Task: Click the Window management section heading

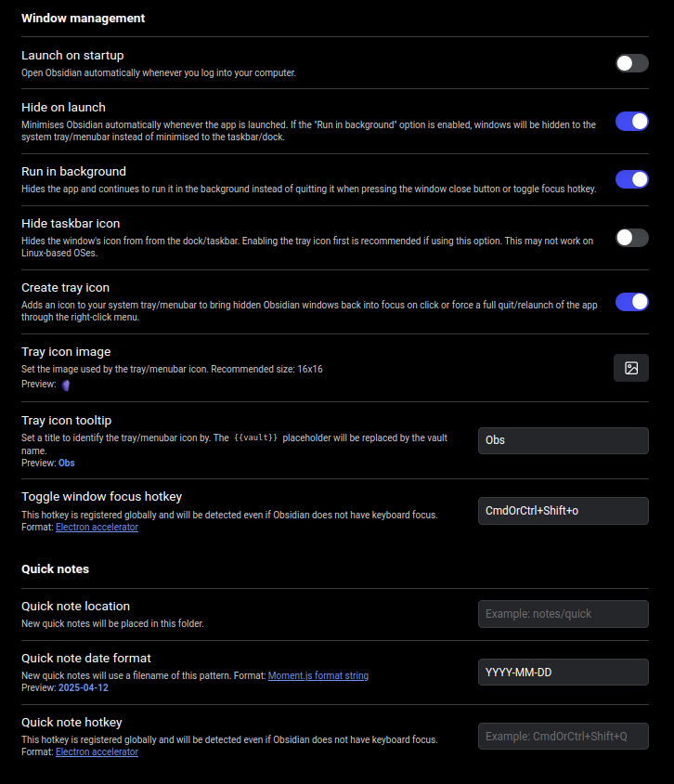Action: click(83, 19)
